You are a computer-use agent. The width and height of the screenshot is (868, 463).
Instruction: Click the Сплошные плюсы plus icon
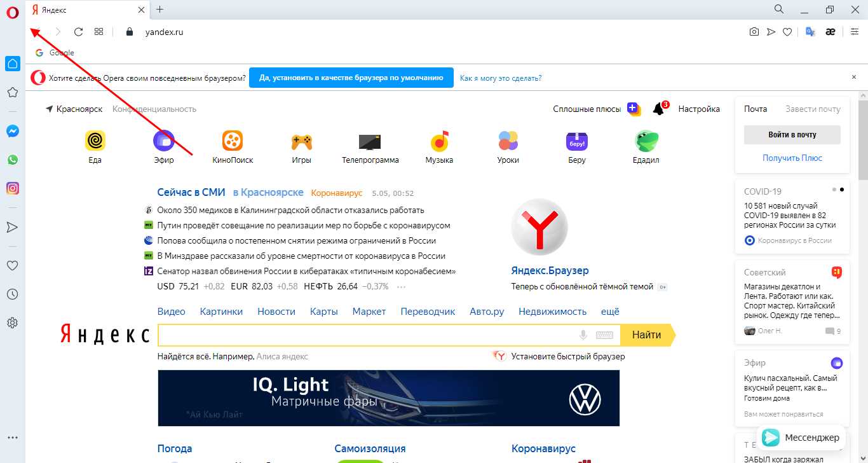tap(634, 109)
